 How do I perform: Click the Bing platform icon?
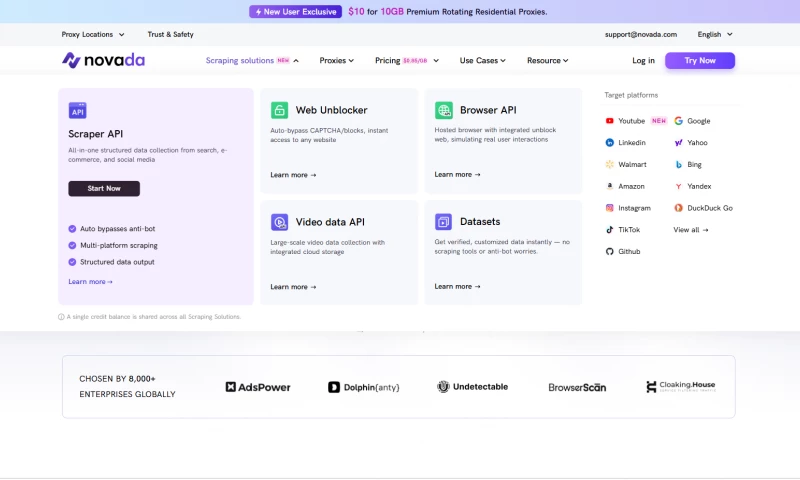(678, 164)
